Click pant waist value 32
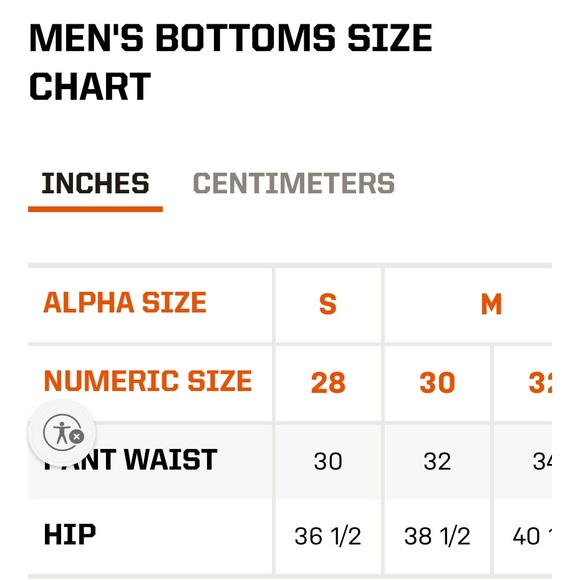Screen dimensions: 580x580 (437, 461)
